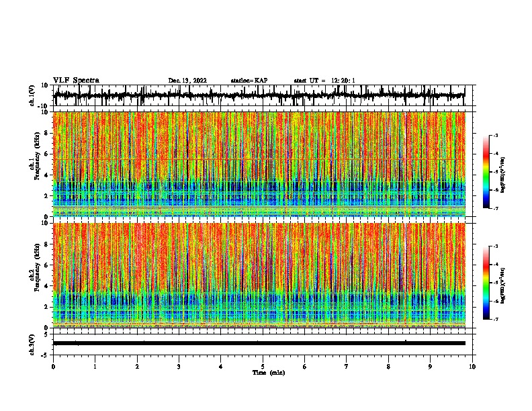This screenshot has height=411, width=532.
Task: Click inside the ch.1 frequency spectrogram
Action: point(259,164)
